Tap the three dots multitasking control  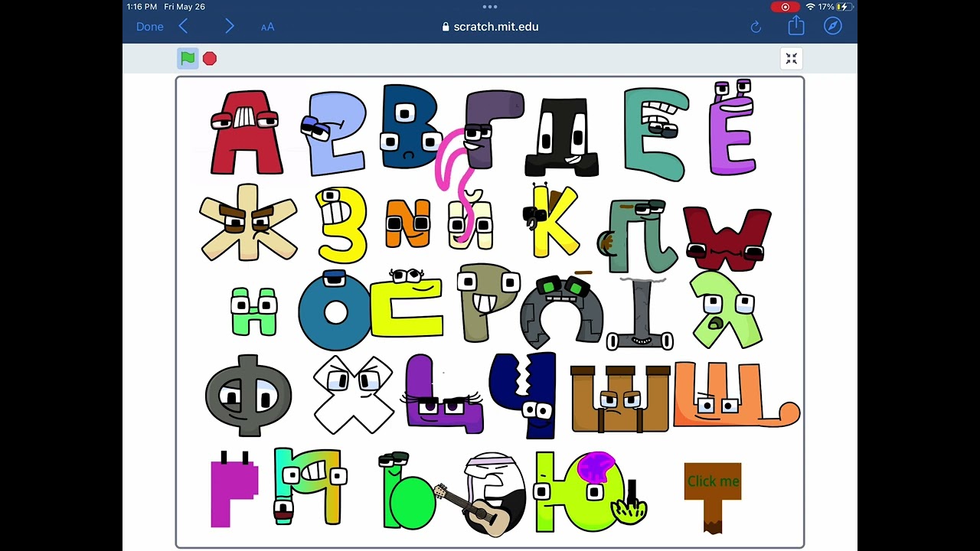(x=490, y=7)
